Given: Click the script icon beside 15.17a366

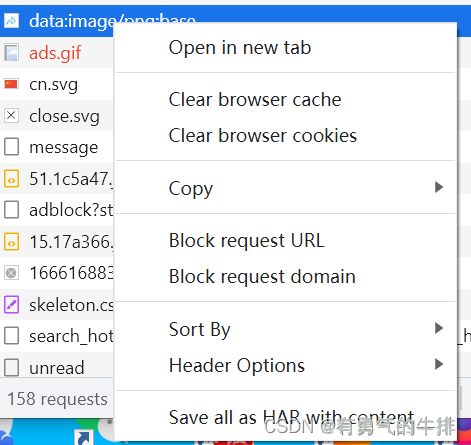Looking at the screenshot, I should [x=11, y=242].
